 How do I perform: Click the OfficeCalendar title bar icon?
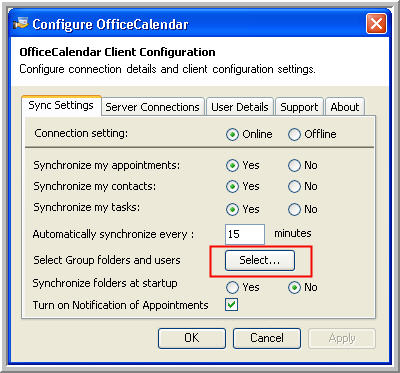[20, 24]
